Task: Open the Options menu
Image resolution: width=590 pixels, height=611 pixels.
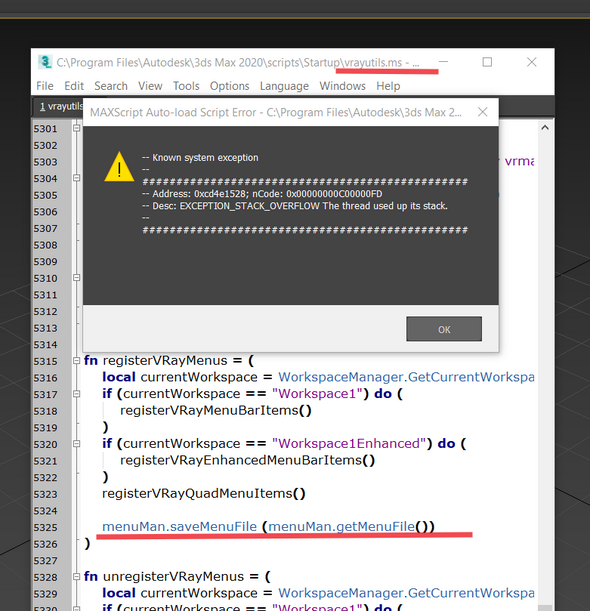Action: point(229,86)
